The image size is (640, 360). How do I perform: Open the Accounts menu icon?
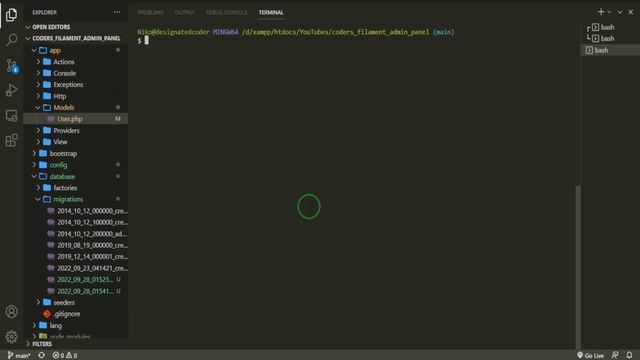pyautogui.click(x=11, y=312)
